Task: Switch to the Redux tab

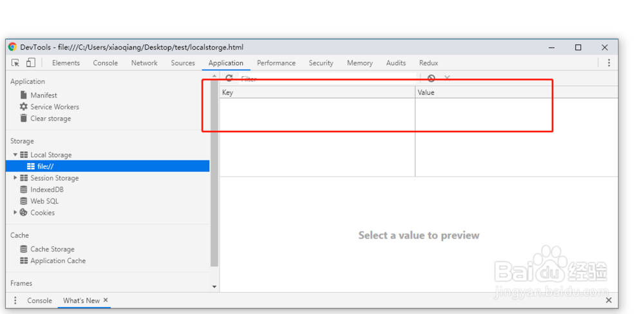Action: [429, 63]
